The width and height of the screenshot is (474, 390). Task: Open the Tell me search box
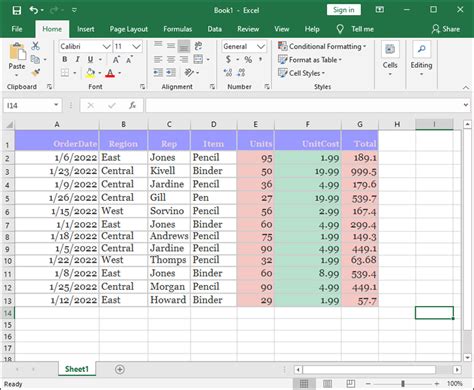tap(355, 29)
